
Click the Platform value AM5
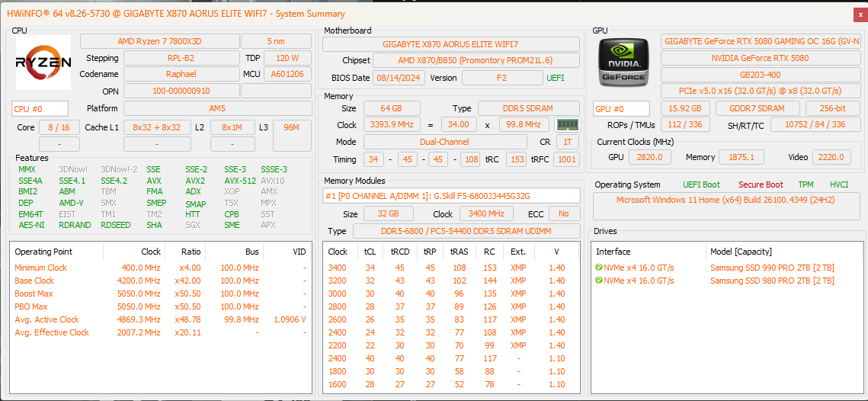(x=217, y=108)
